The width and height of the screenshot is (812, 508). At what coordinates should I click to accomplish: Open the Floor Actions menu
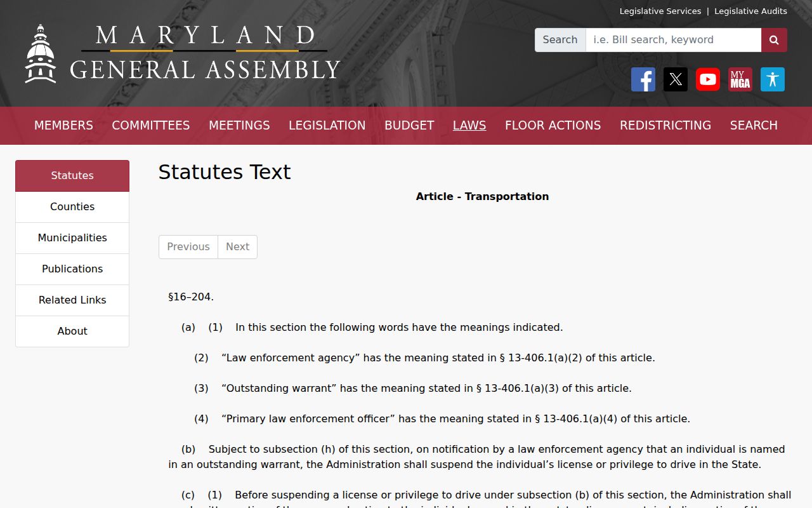point(553,126)
